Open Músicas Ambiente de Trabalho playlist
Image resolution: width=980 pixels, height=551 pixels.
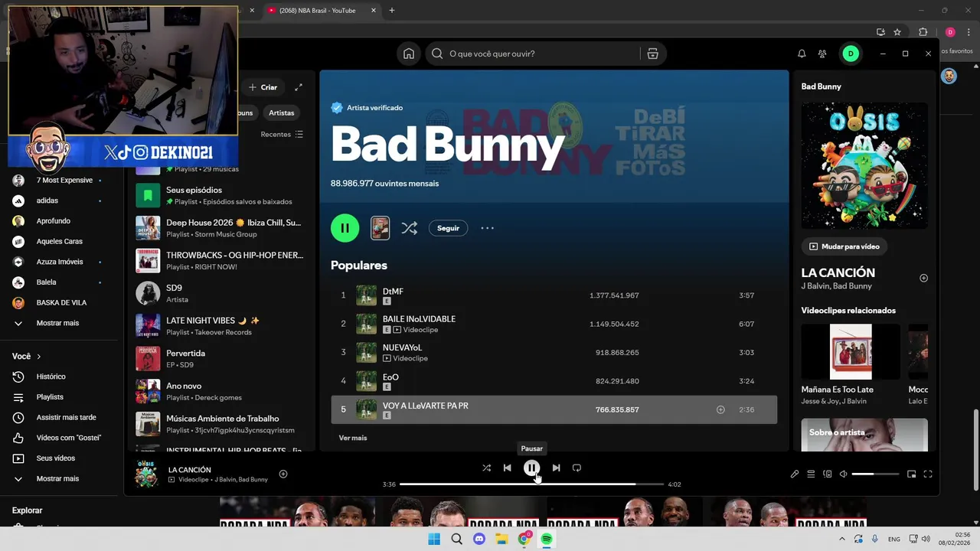click(220, 424)
